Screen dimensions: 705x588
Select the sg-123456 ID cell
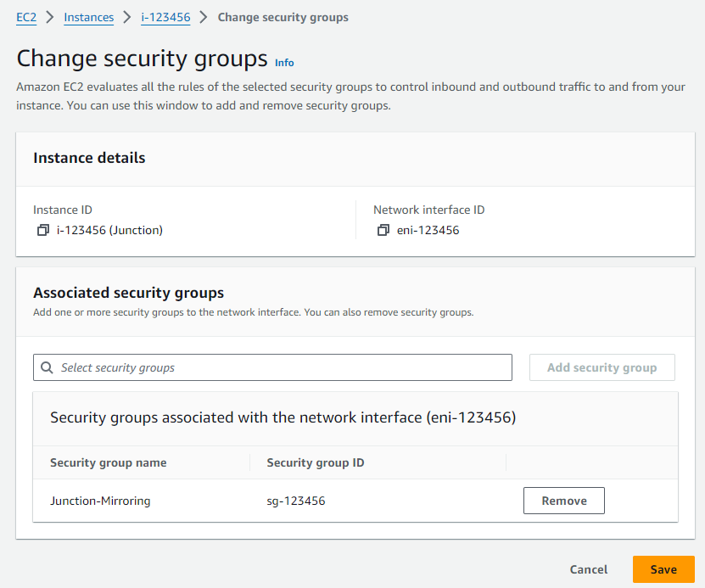tap(296, 501)
